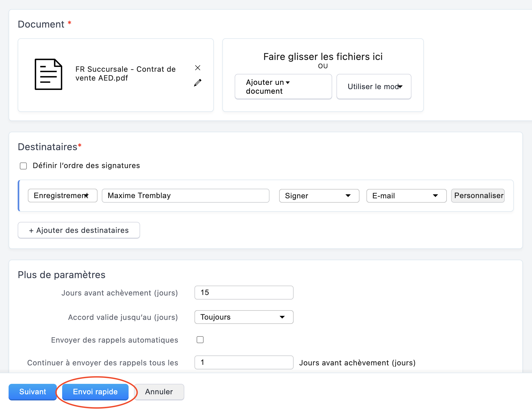Click the Envoi rapide button
Viewport: 532px width, 409px height.
(95, 392)
